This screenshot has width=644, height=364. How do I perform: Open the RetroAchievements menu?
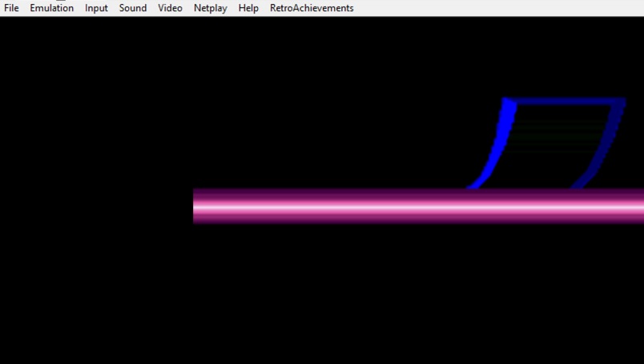tap(312, 8)
